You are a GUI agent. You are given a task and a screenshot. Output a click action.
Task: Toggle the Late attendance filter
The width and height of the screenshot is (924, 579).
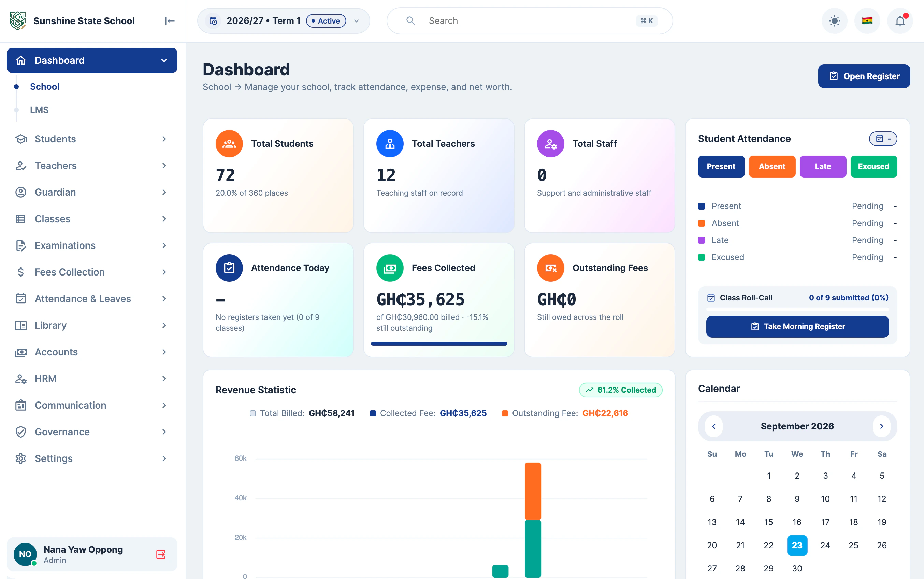point(823,167)
